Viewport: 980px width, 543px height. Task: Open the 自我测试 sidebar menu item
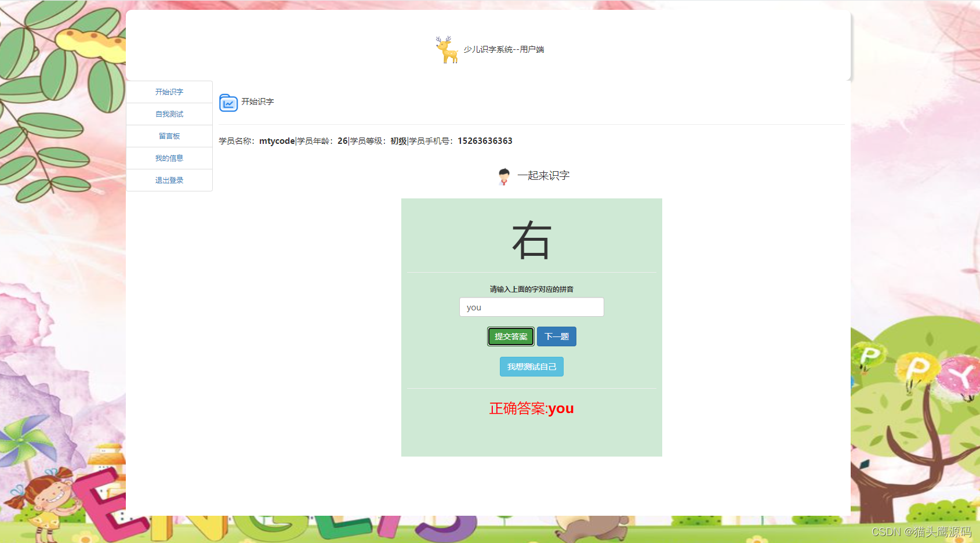169,114
